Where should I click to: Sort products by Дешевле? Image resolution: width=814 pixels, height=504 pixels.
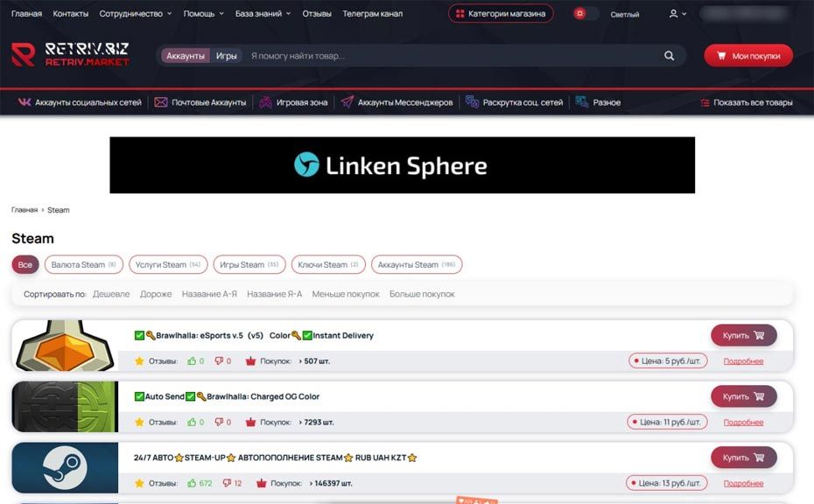point(111,294)
